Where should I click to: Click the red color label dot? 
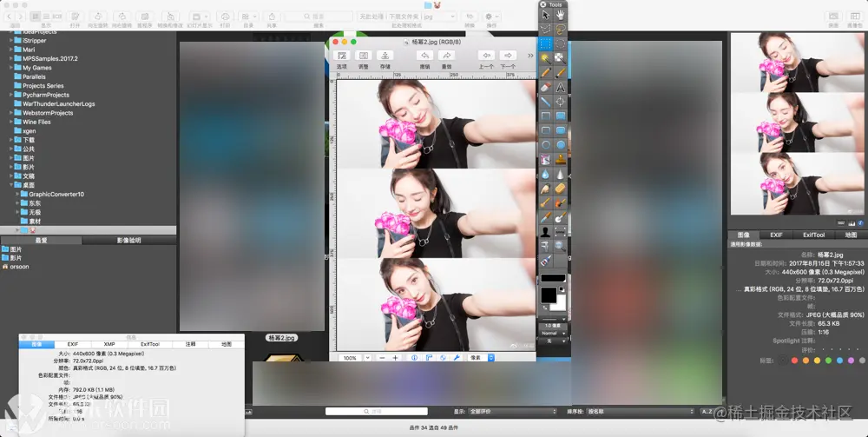coord(794,360)
